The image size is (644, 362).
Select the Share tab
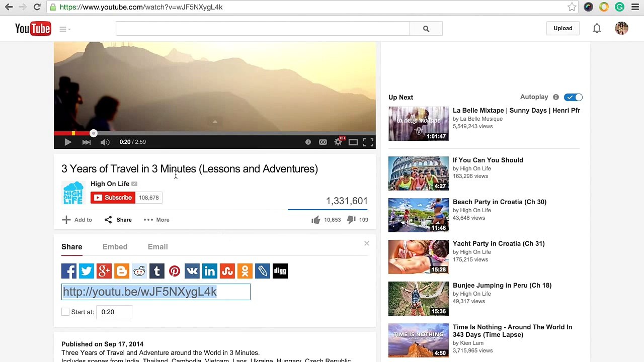tap(72, 247)
